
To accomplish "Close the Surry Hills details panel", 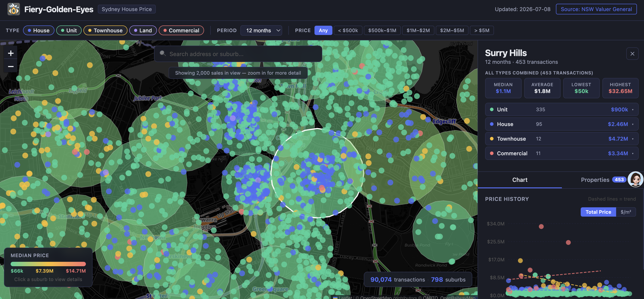I will click(632, 54).
